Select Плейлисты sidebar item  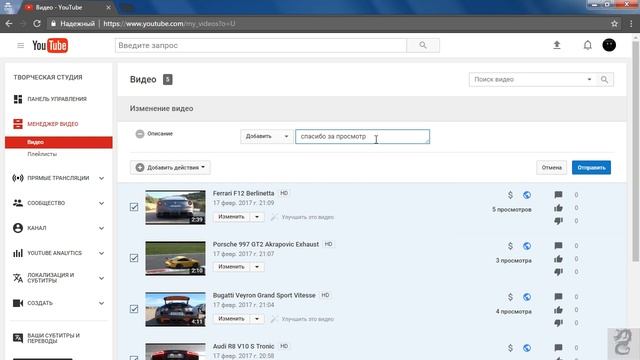click(42, 154)
